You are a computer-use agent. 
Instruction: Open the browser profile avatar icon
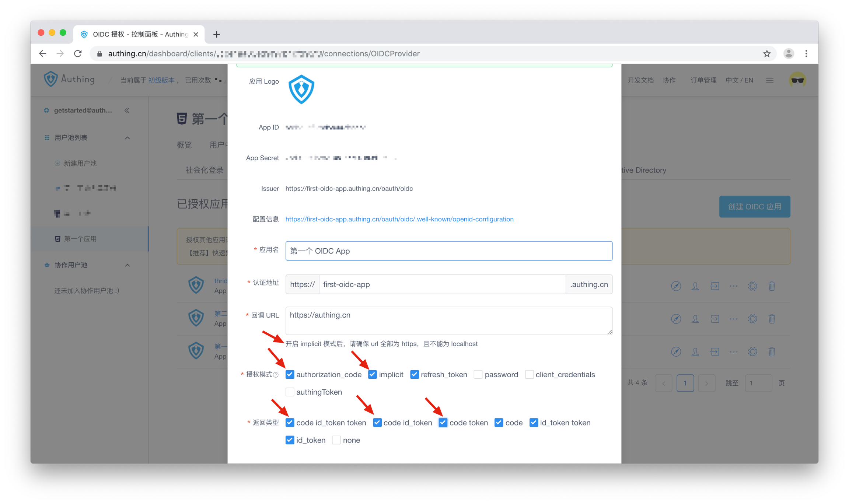coord(788,54)
